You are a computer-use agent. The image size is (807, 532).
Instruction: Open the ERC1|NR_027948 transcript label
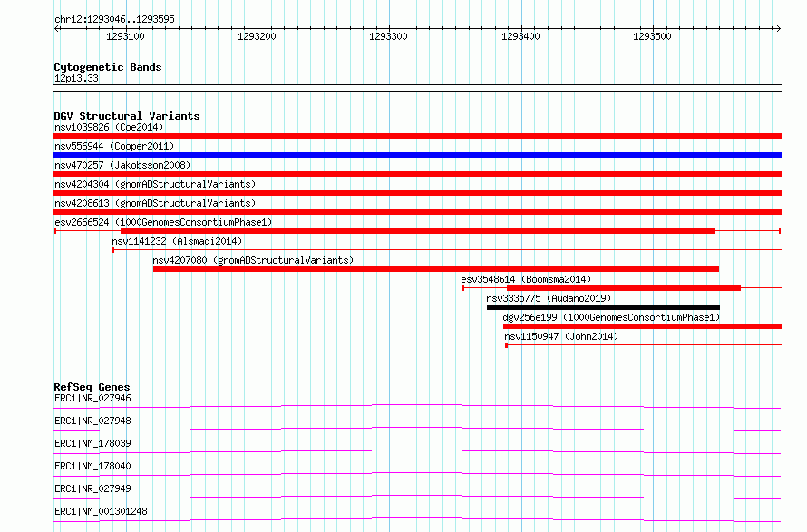(92, 421)
